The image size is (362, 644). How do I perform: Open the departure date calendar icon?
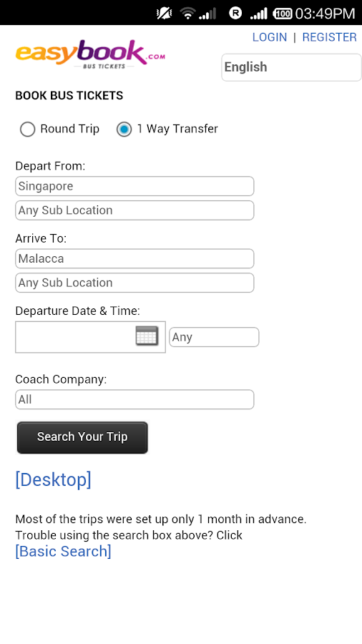click(x=147, y=336)
